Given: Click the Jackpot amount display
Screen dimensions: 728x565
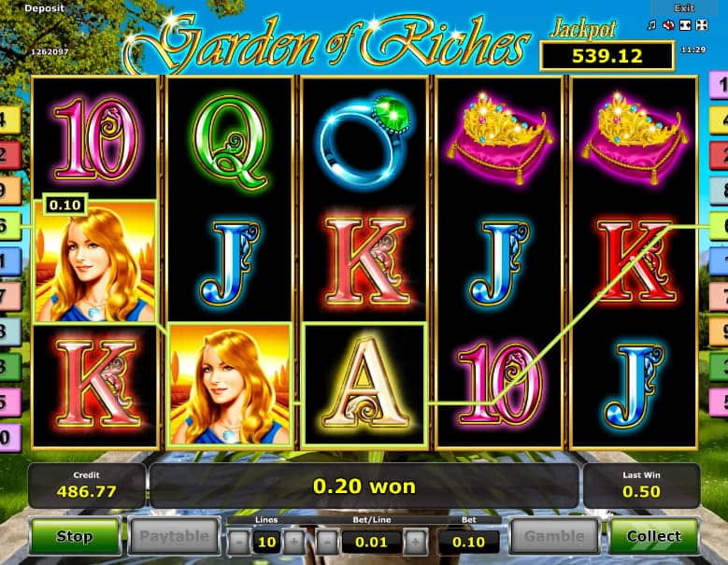Looking at the screenshot, I should (607, 56).
